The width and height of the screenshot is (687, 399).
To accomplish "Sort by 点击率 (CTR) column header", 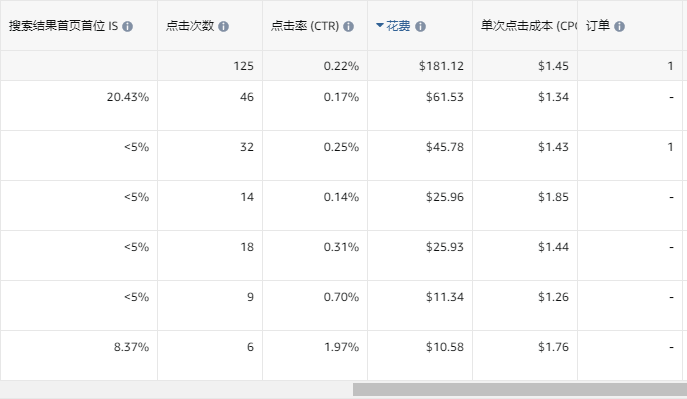I will 305,26.
